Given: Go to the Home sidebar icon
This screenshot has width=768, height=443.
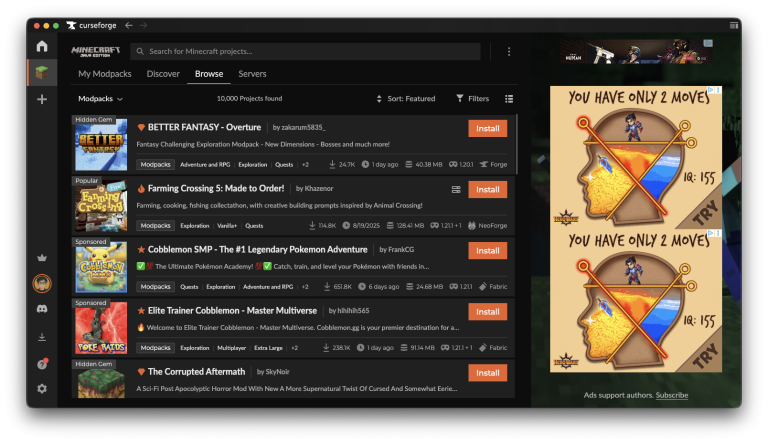Looking at the screenshot, I should (x=42, y=46).
